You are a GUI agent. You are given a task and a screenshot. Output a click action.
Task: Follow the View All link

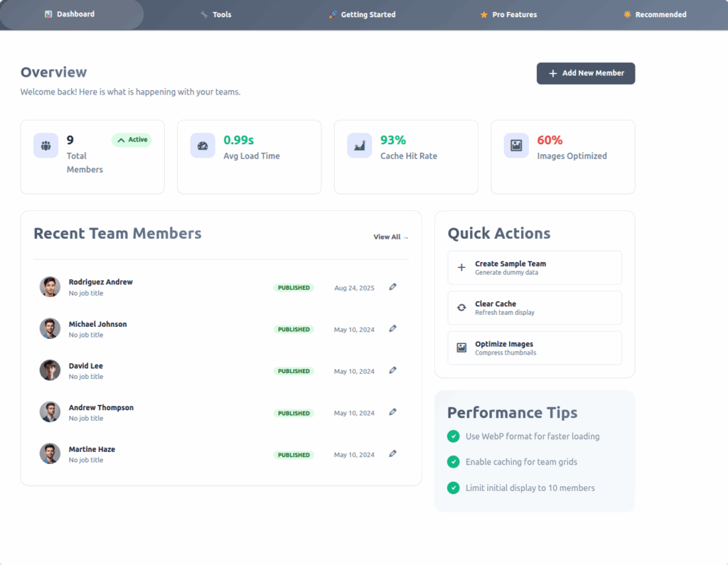391,237
